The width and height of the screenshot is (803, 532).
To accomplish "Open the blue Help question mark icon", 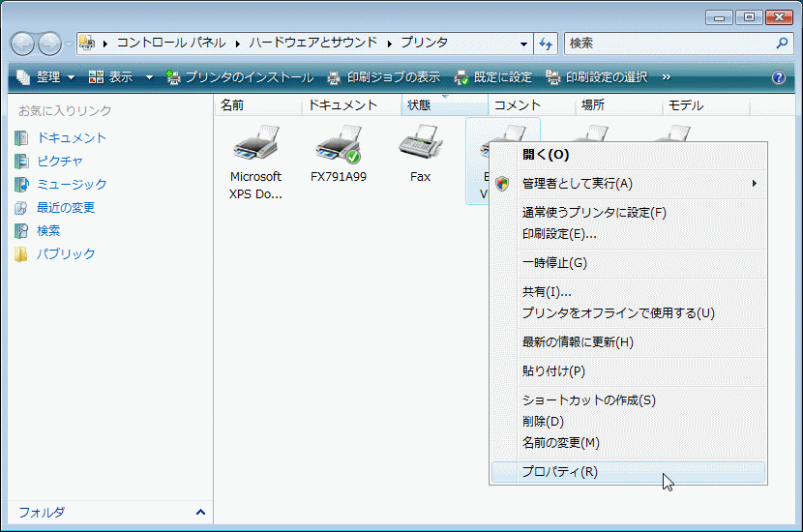I will coord(779,77).
